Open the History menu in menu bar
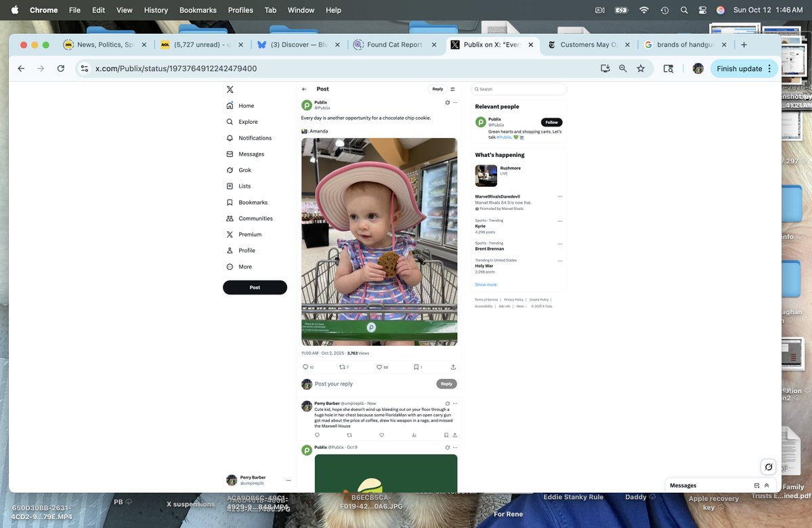812x528 pixels. point(156,10)
